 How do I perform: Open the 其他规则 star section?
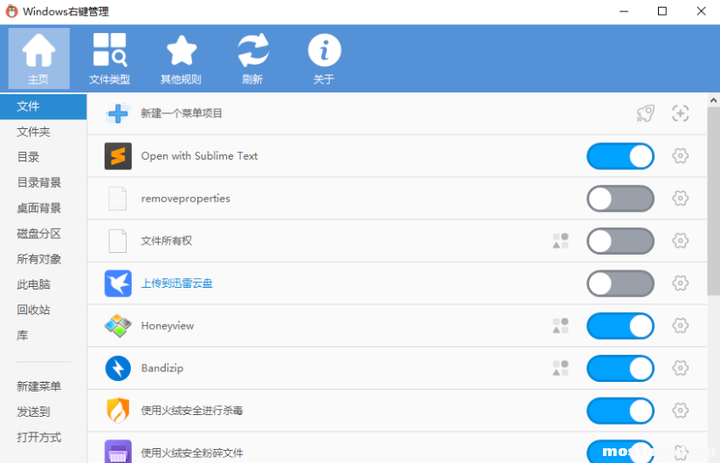[x=181, y=58]
